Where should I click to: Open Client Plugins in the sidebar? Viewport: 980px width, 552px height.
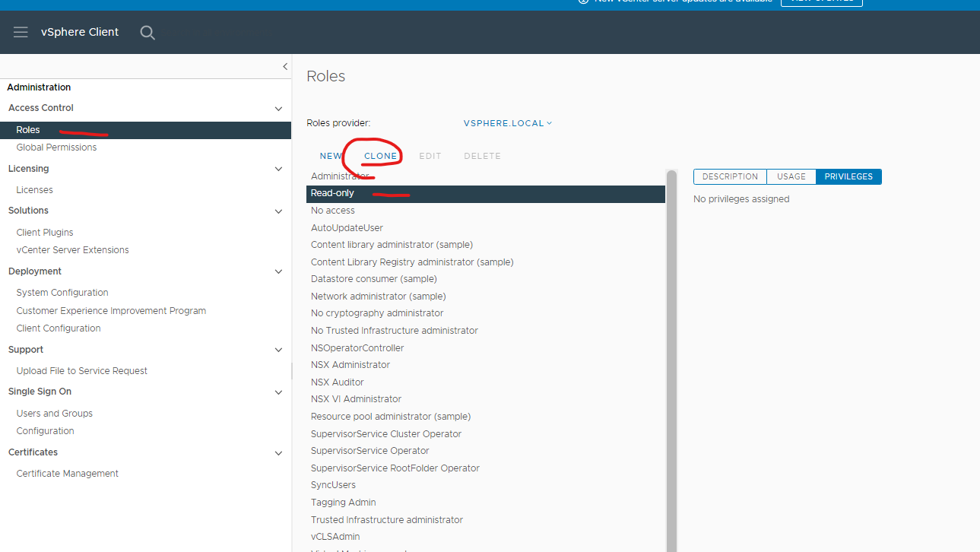pos(45,233)
